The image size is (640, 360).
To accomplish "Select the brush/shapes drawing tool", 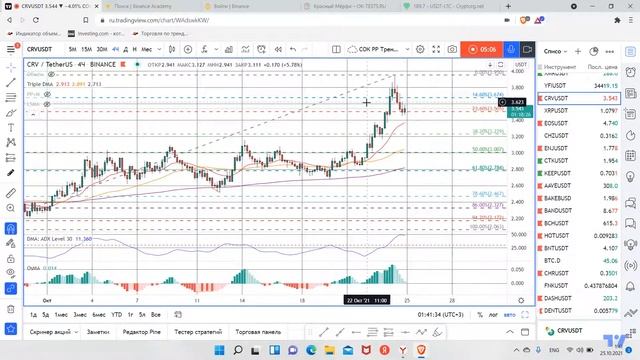I will 11,113.
